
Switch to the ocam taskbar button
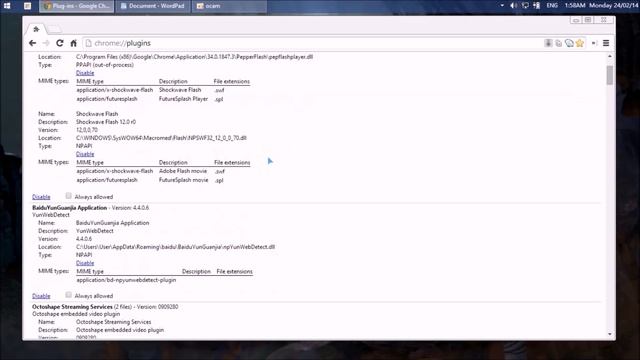click(229, 6)
